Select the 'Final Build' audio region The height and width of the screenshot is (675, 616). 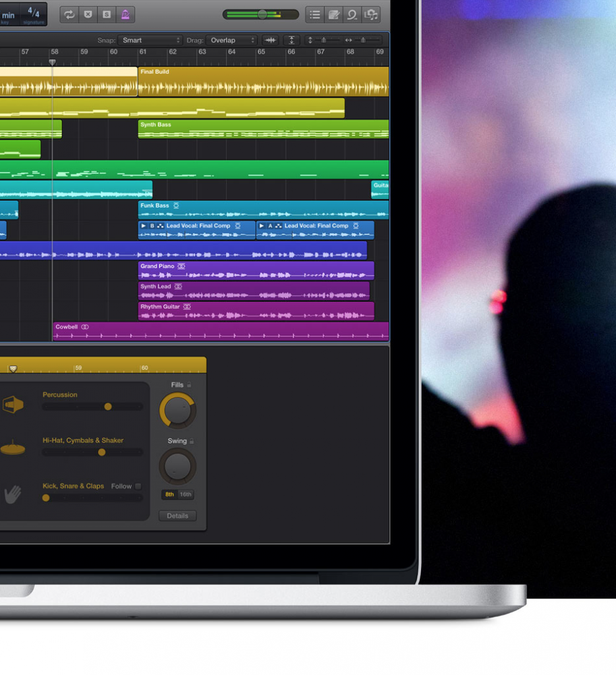point(264,81)
